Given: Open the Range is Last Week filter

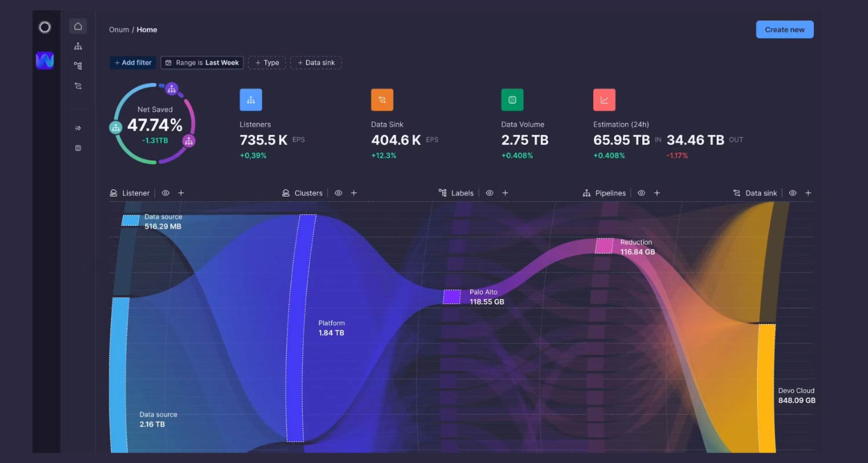Looking at the screenshot, I should coord(202,63).
